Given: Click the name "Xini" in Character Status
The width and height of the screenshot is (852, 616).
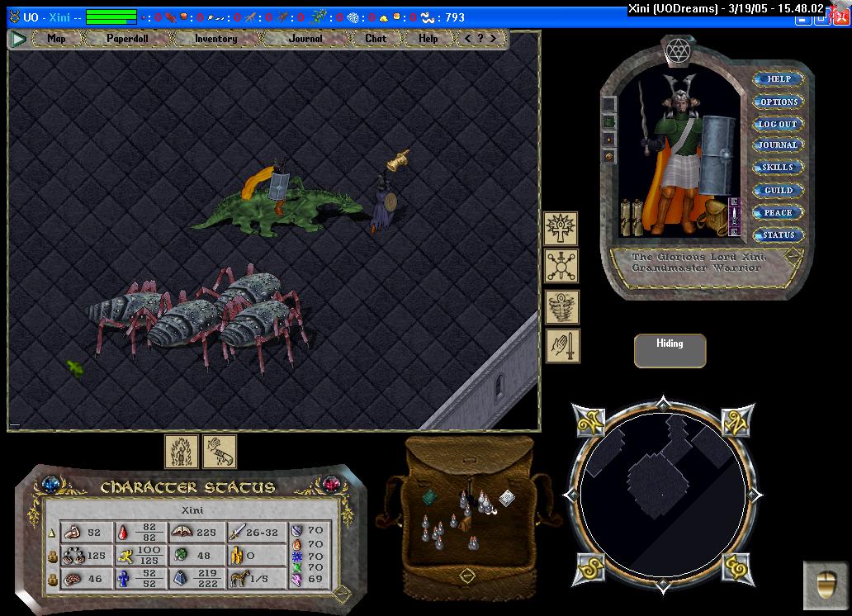Looking at the screenshot, I should [x=192, y=510].
